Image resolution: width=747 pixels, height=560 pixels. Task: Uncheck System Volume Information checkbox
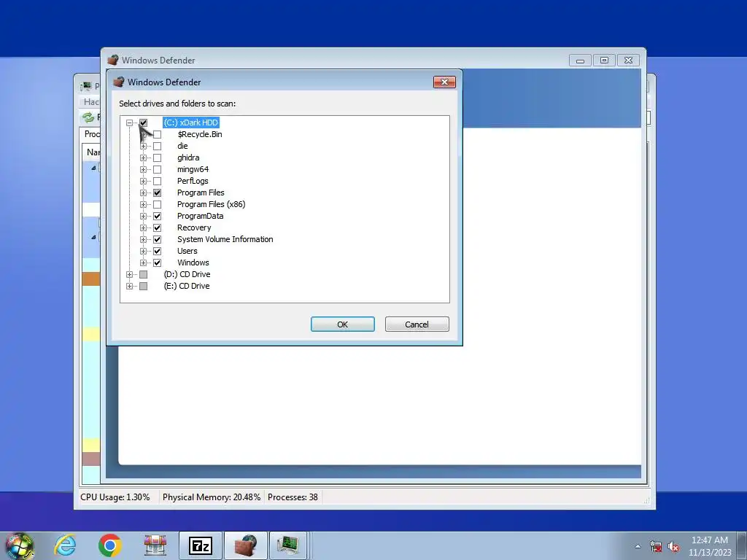158,239
